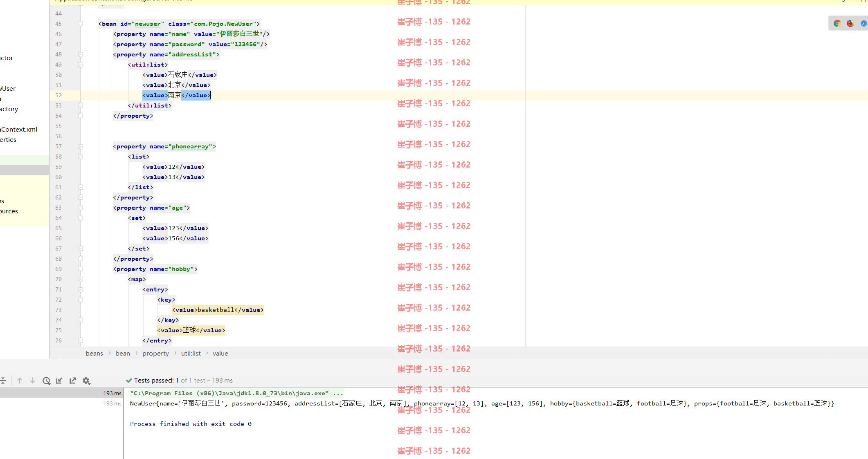Open the page preview in Firefox
This screenshot has height=459, width=868.
click(850, 23)
